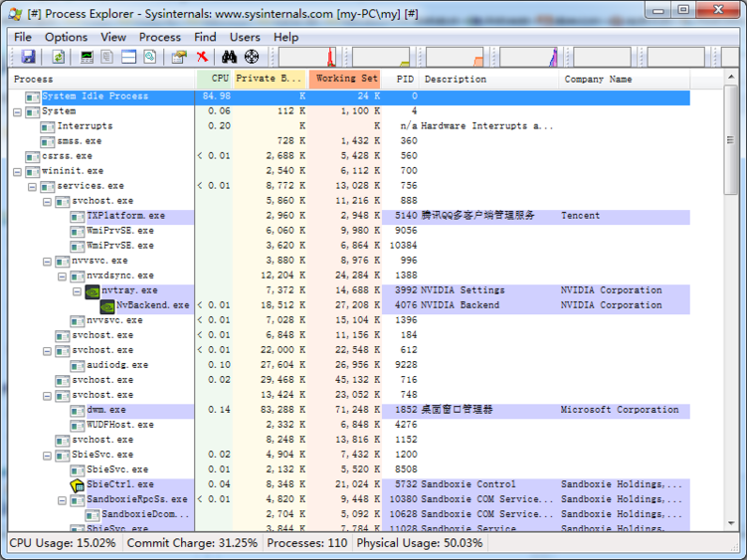Open Properties via the toolbar icon
The height and width of the screenshot is (560, 747).
pyautogui.click(x=179, y=57)
